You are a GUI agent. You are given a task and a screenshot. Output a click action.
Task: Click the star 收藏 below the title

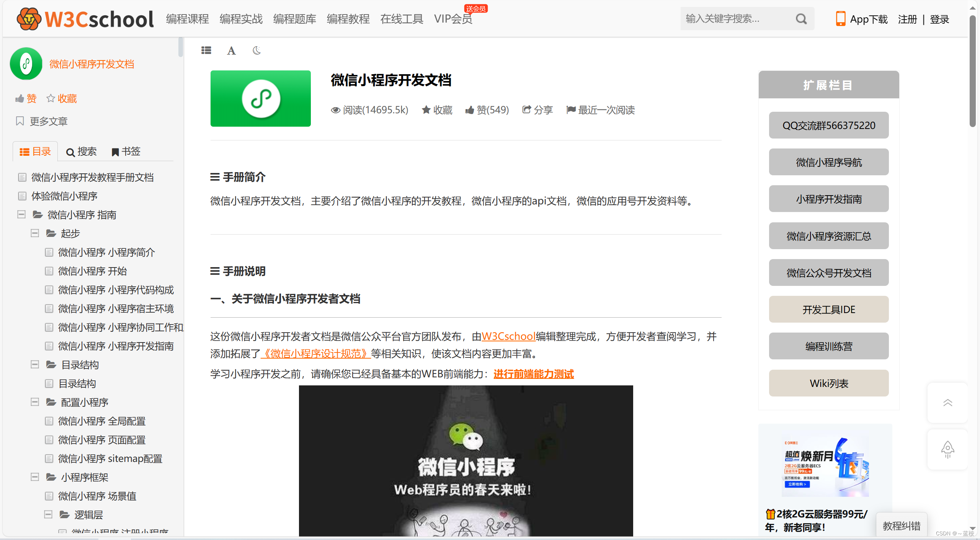[437, 110]
